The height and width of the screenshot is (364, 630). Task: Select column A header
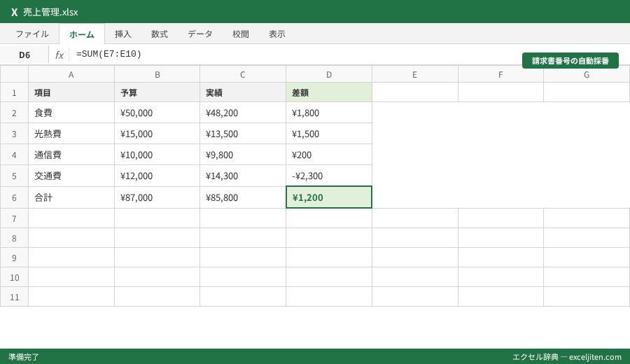71,75
